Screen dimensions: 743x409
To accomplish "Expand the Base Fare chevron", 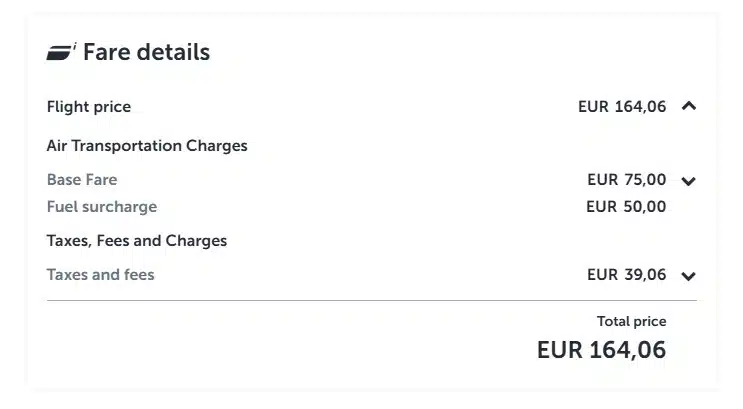I will [x=688, y=181].
